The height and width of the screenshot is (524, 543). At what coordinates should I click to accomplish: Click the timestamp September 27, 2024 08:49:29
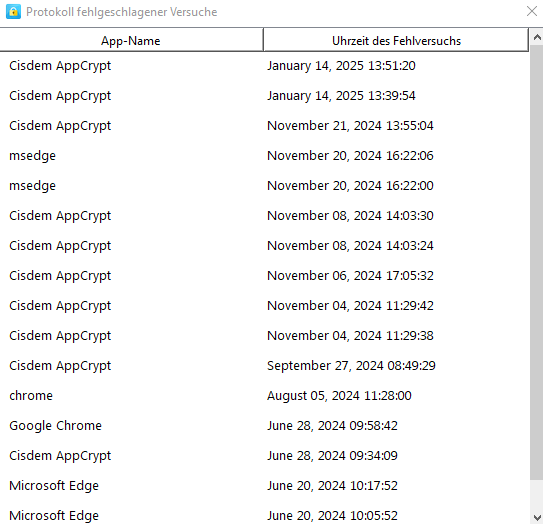[351, 366]
